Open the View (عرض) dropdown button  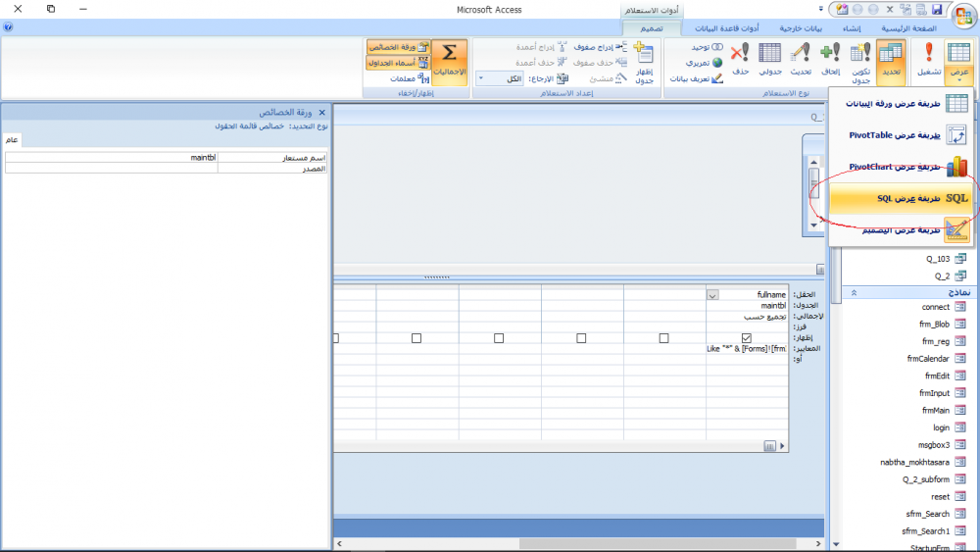(x=958, y=62)
